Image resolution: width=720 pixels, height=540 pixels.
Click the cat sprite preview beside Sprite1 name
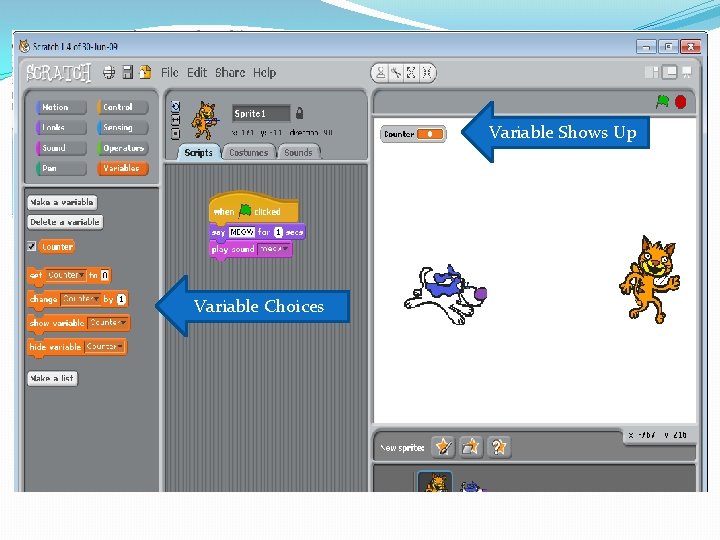(x=204, y=120)
